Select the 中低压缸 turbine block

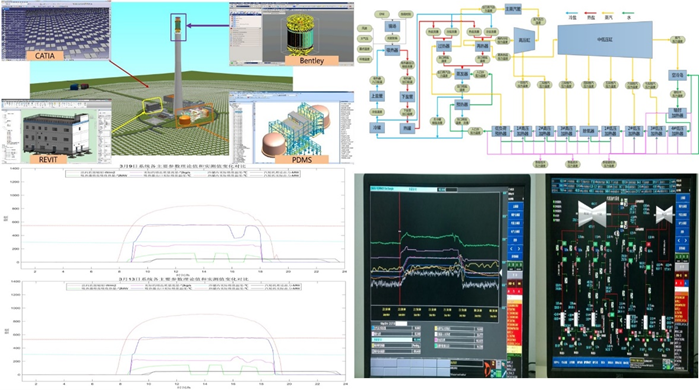point(605,40)
